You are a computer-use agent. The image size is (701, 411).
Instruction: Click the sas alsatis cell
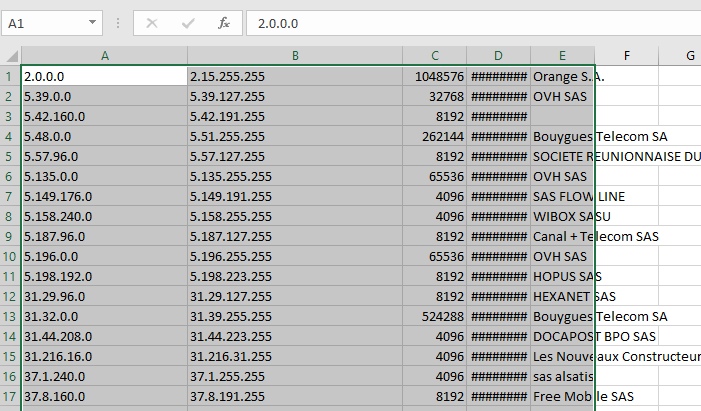pos(562,376)
